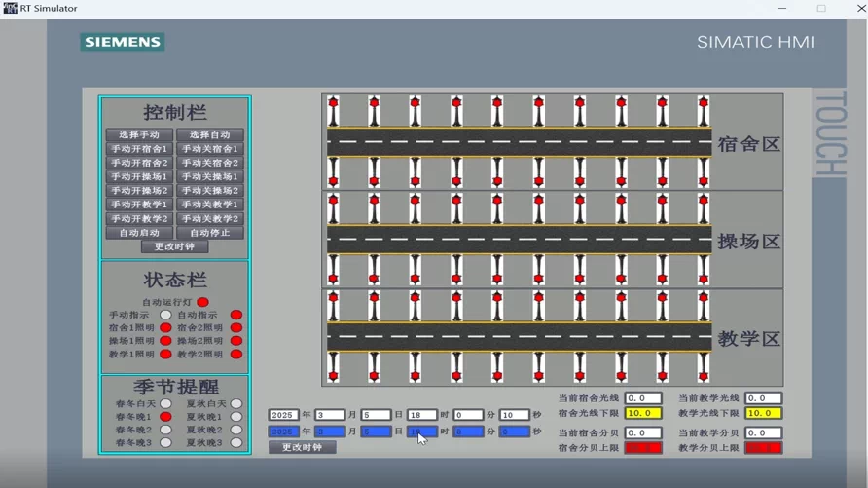Click the 当前宿舍光线 value field
Image resolution: width=868 pixels, height=488 pixels.
point(643,398)
